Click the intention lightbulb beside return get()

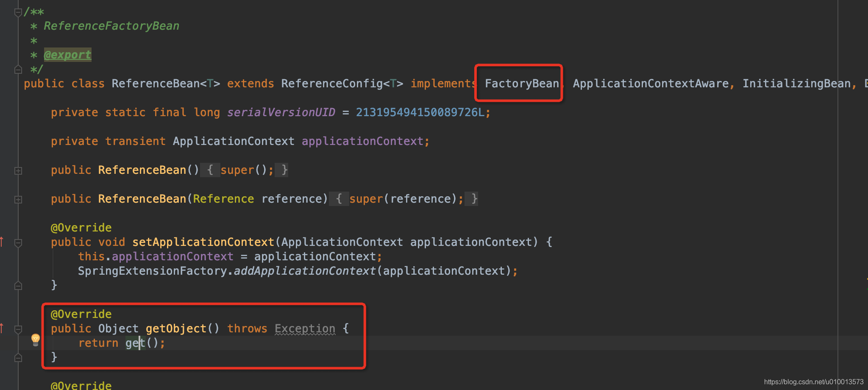pos(36,340)
